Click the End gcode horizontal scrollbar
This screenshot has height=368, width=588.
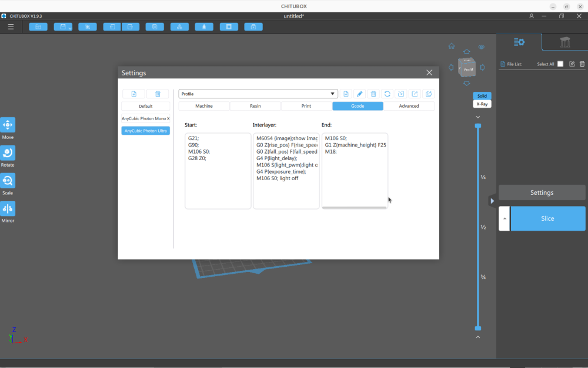355,207
